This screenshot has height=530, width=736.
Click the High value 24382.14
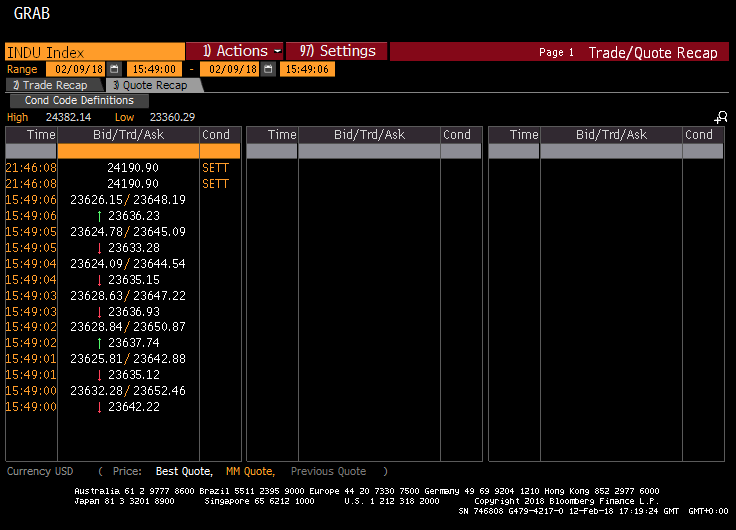[x=69, y=117]
